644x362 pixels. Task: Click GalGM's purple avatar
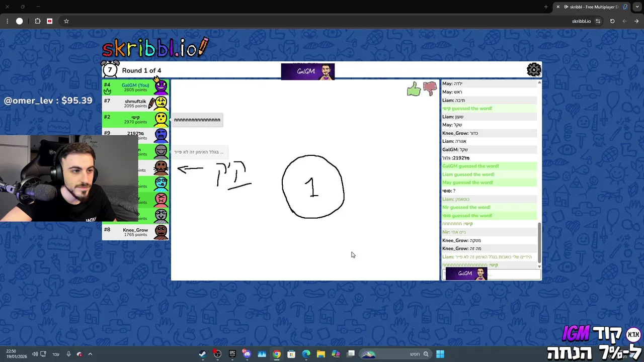(161, 87)
